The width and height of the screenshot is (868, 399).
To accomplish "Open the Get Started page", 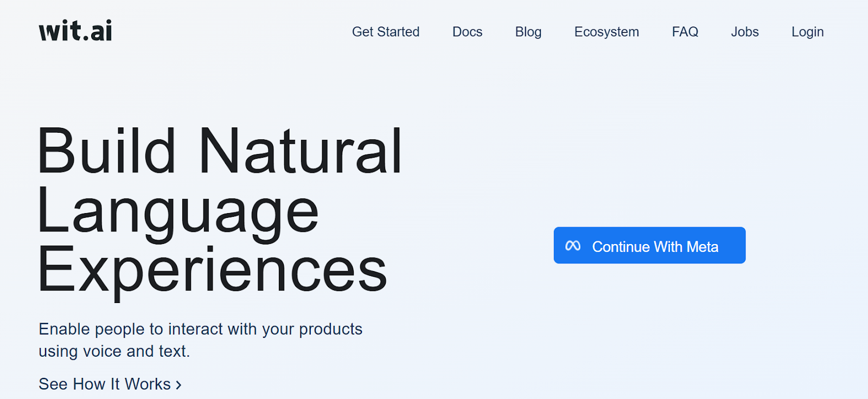I will 386,32.
